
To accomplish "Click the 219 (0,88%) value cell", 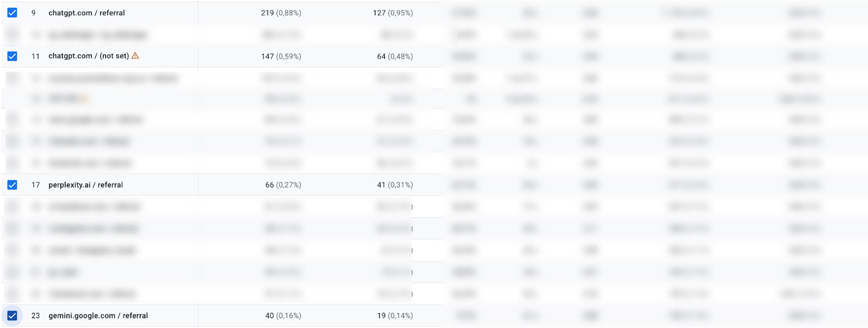I will click(x=281, y=13).
